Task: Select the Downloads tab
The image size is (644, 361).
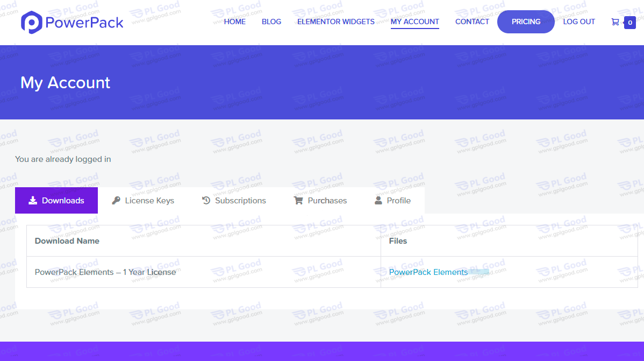Action: pos(56,201)
